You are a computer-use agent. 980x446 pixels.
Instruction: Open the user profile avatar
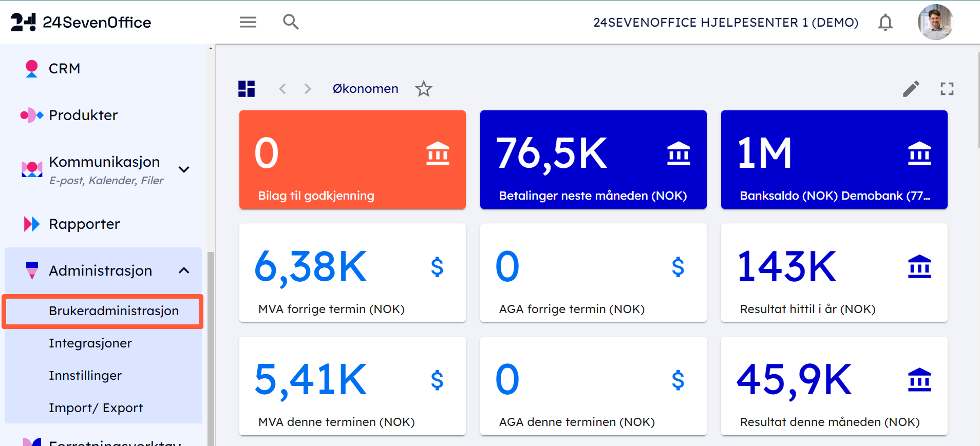coord(935,22)
